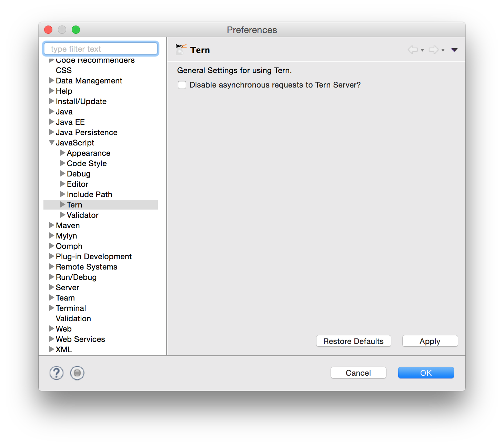Select the Validator item under JavaScript

tap(82, 215)
